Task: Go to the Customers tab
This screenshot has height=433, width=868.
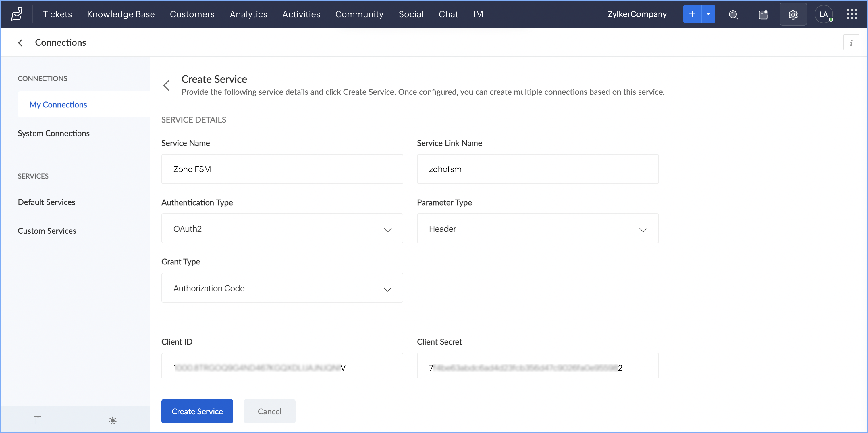Action: point(192,14)
